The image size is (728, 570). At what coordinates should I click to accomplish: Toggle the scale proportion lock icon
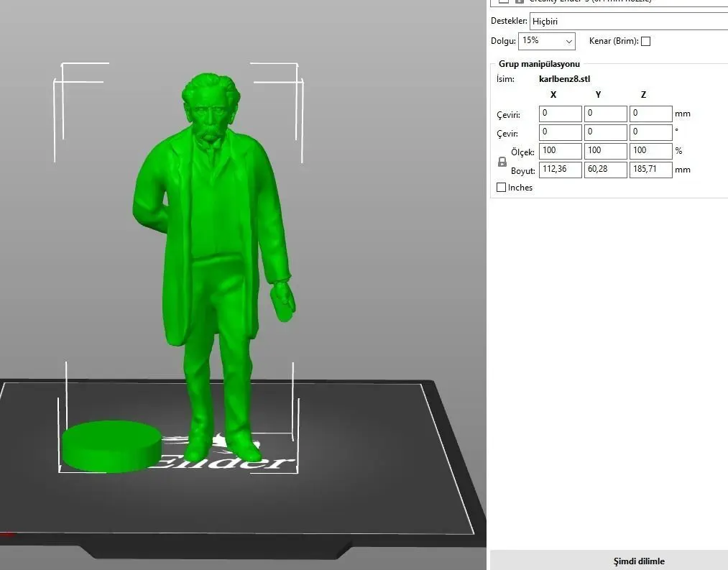tap(502, 162)
